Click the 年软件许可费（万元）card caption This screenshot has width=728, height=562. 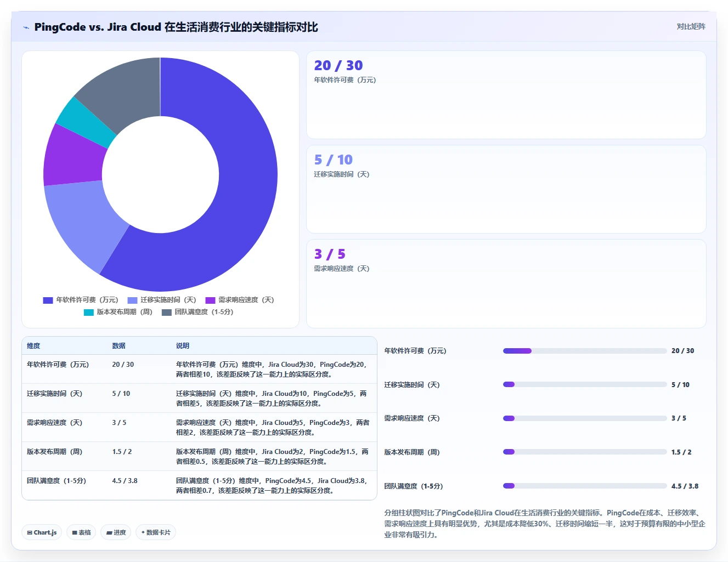tap(345, 80)
